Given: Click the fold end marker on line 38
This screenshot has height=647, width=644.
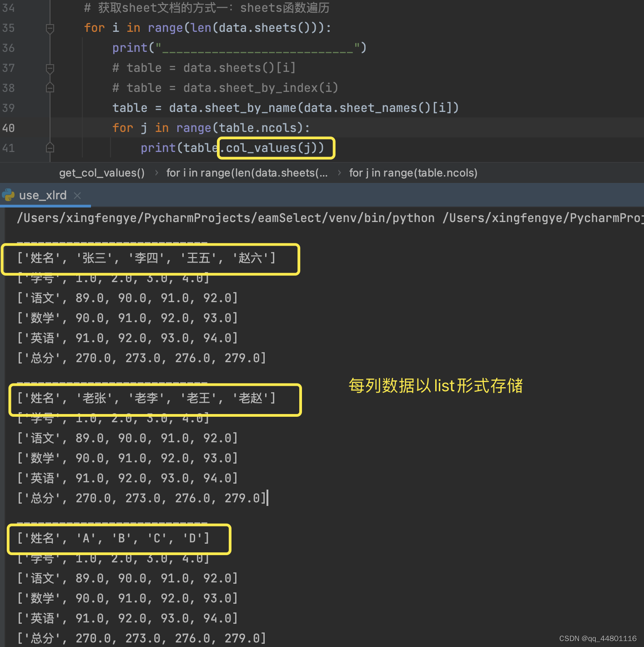Looking at the screenshot, I should pyautogui.click(x=50, y=88).
